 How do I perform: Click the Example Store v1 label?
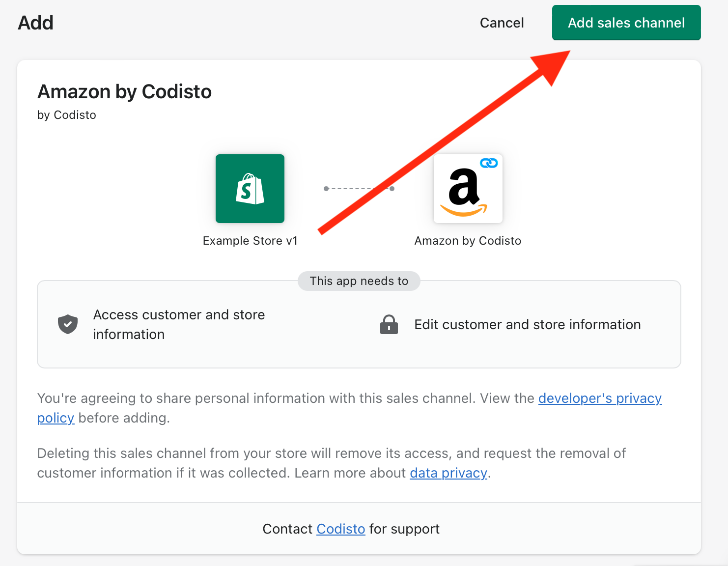250,241
